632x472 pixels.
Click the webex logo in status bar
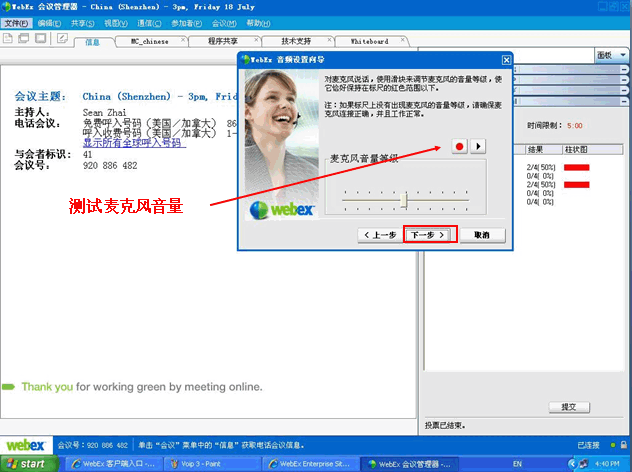click(x=25, y=445)
